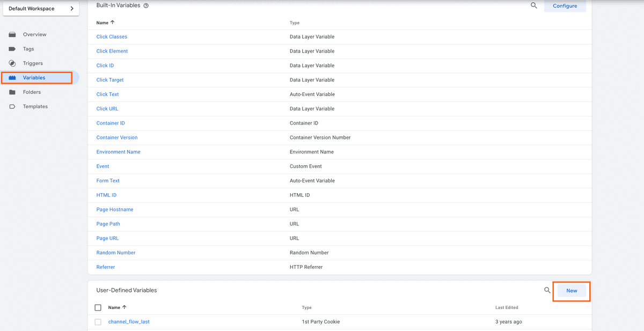The width and height of the screenshot is (644, 331).
Task: Click the Templates shape icon in sidebar
Action: [x=12, y=107]
